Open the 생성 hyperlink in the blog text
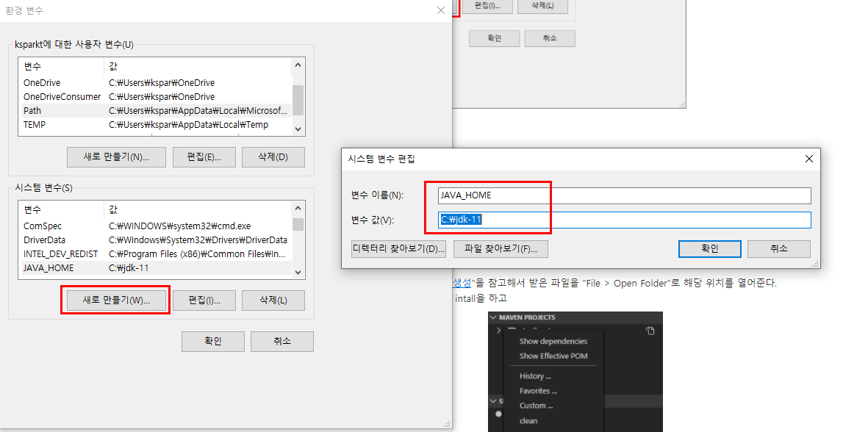Viewport: 868px width, 432px height. coord(462,283)
